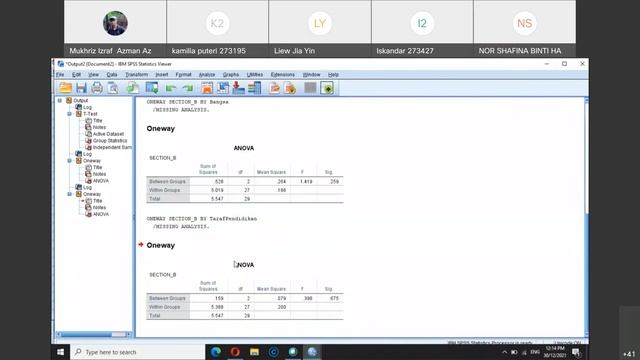Click the Go to Case toolbar icon
Viewport: 640px width, 360px height.
223,88
